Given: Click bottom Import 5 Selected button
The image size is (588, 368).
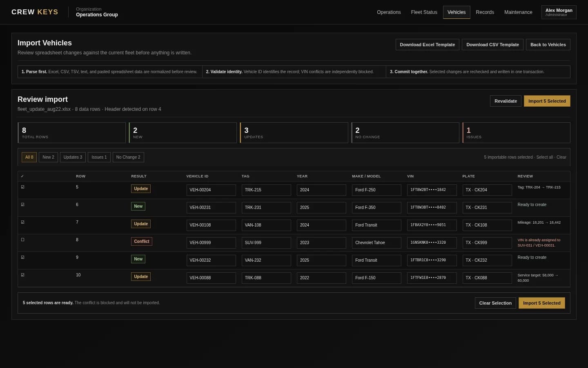Looking at the screenshot, I should tap(541, 303).
